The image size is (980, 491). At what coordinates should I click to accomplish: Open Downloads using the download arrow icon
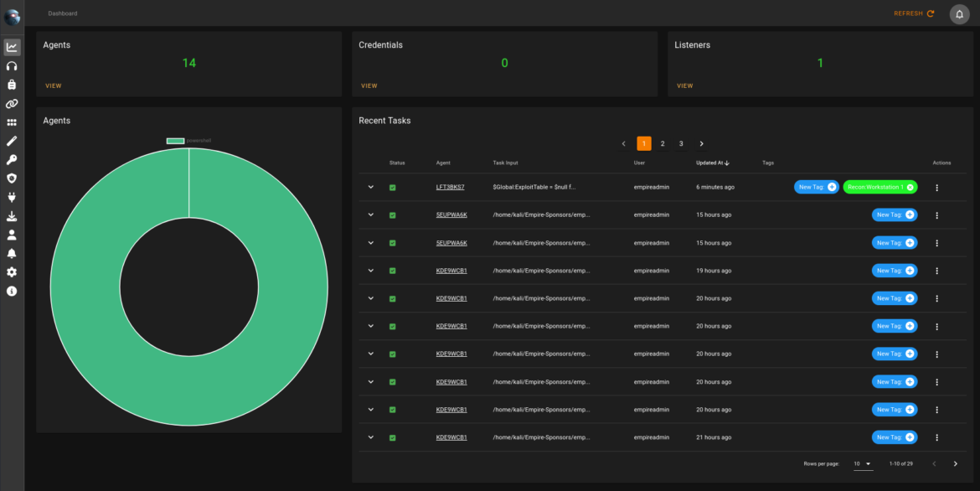point(12,214)
